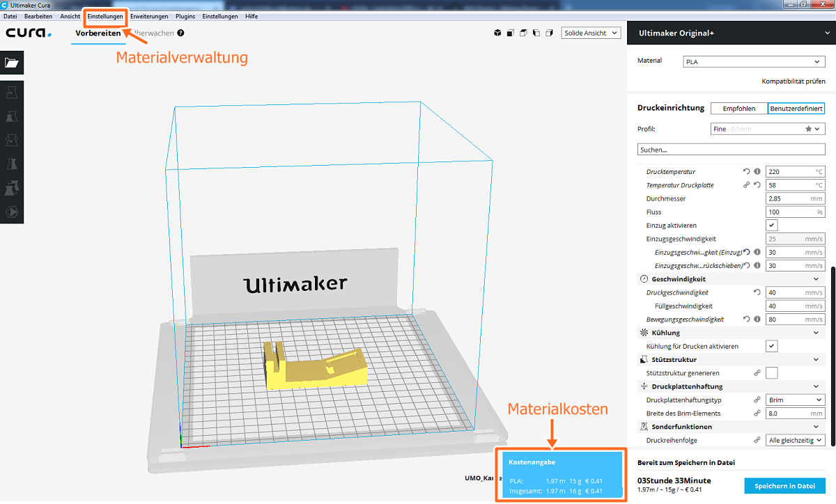The image size is (836, 504).
Task: Select the Move tool in the left sidebar
Action: pos(12,93)
